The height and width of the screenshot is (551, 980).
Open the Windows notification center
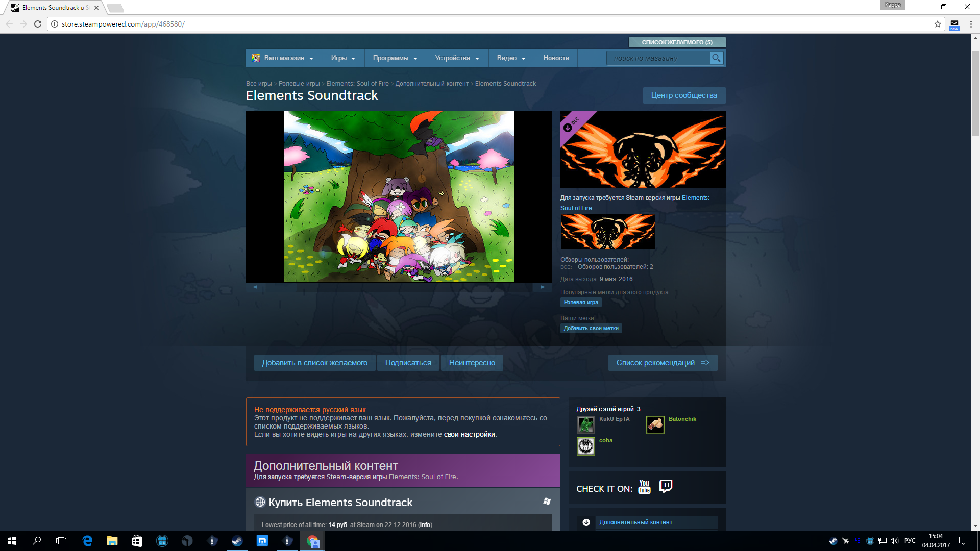963,541
